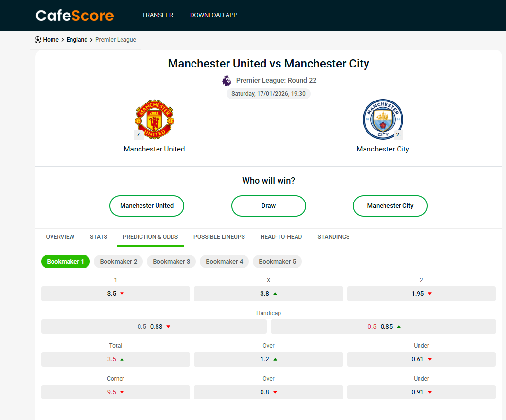
Task: Open the Transfer menu item
Action: (x=157, y=15)
